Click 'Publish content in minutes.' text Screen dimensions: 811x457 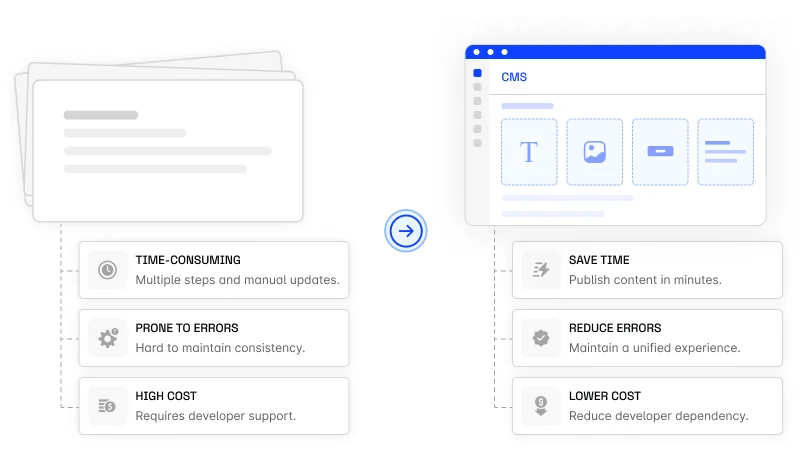[x=645, y=280]
